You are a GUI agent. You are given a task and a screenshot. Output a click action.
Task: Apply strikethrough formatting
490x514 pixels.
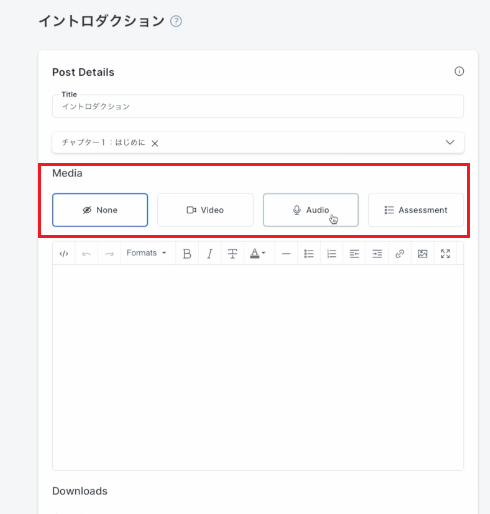(232, 254)
